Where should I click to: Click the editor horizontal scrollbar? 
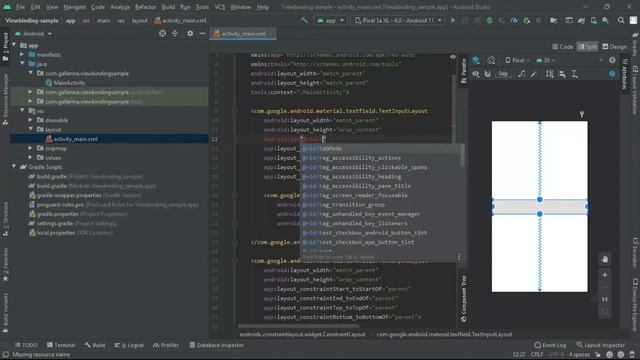[x=298, y=326]
